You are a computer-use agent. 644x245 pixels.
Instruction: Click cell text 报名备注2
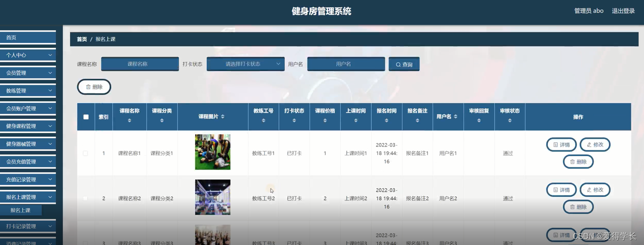coord(417,198)
